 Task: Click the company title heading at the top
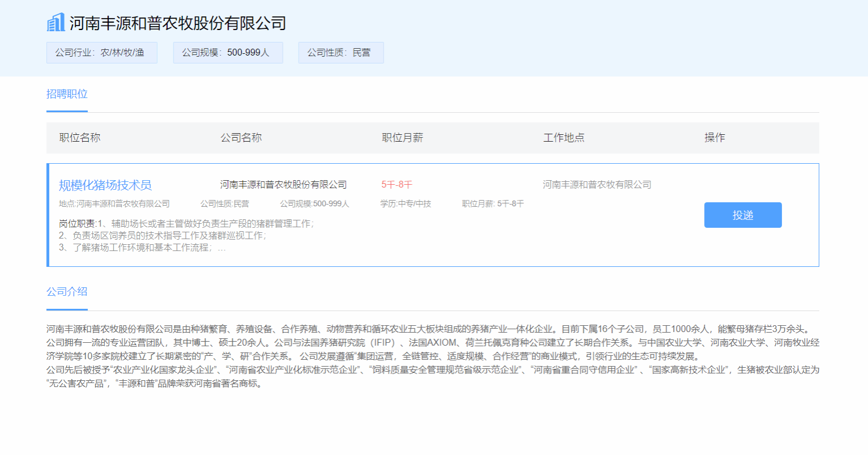tap(177, 23)
